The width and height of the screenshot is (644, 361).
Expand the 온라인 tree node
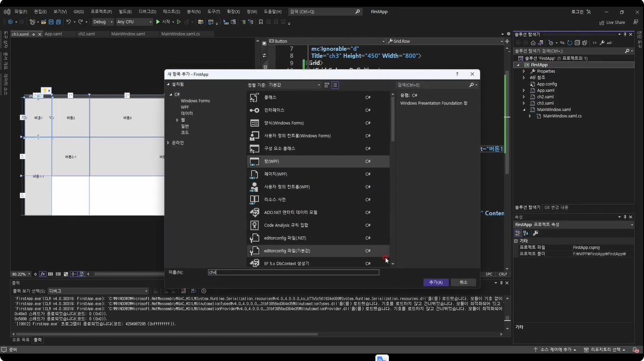point(169,143)
